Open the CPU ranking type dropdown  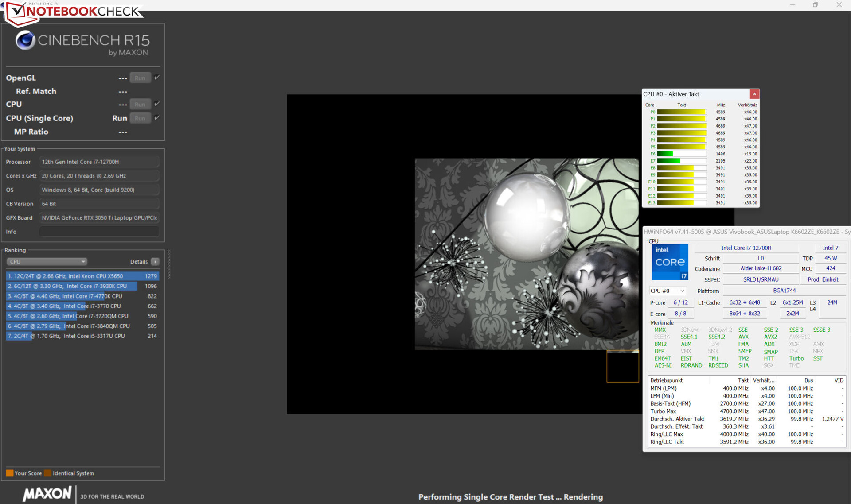pos(47,262)
